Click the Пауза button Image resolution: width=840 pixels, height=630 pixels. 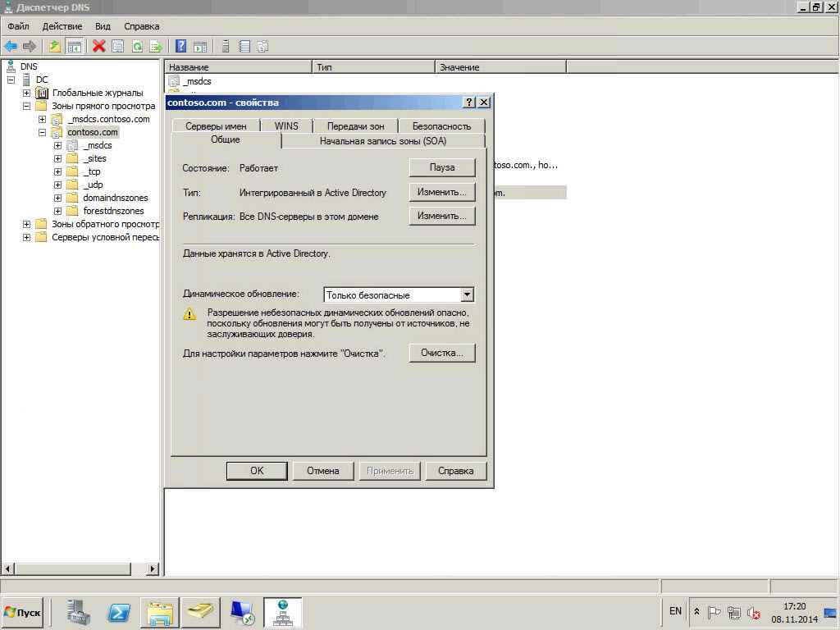pyautogui.click(x=442, y=167)
